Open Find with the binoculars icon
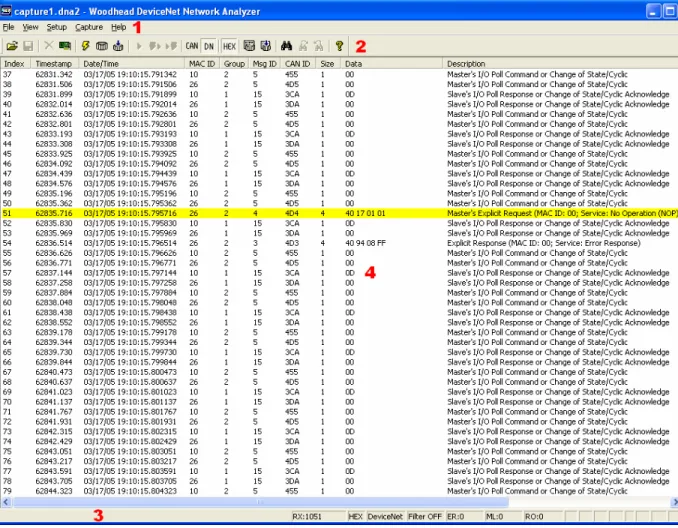The height and width of the screenshot is (528, 678). [287, 46]
